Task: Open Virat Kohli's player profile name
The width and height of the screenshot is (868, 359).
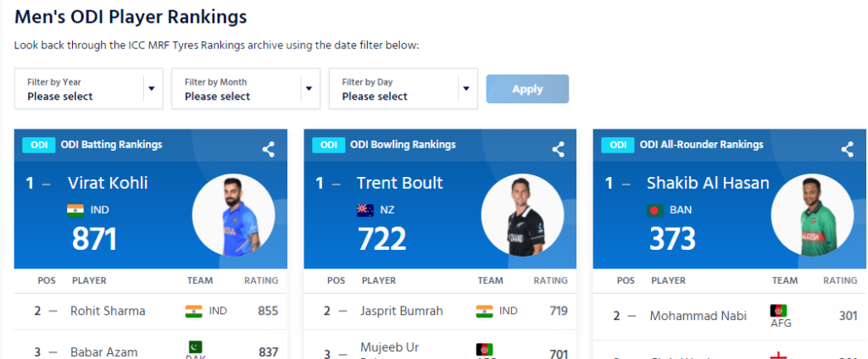Action: point(108,183)
